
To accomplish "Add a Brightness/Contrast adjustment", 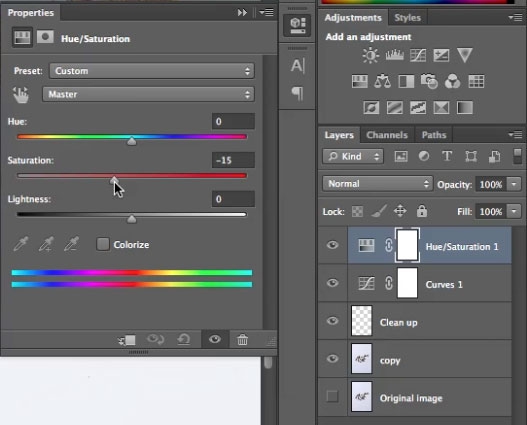I will (371, 55).
